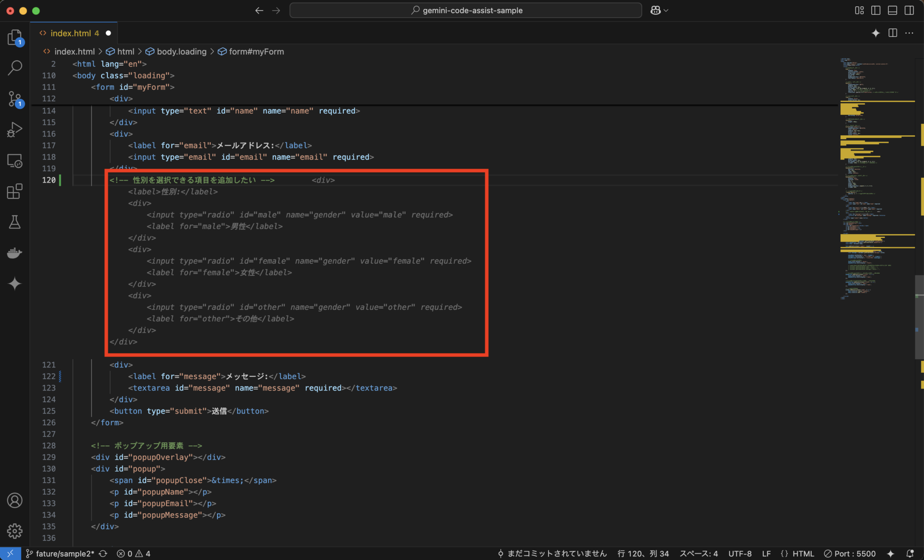Open the Testing beaker view

[15, 222]
